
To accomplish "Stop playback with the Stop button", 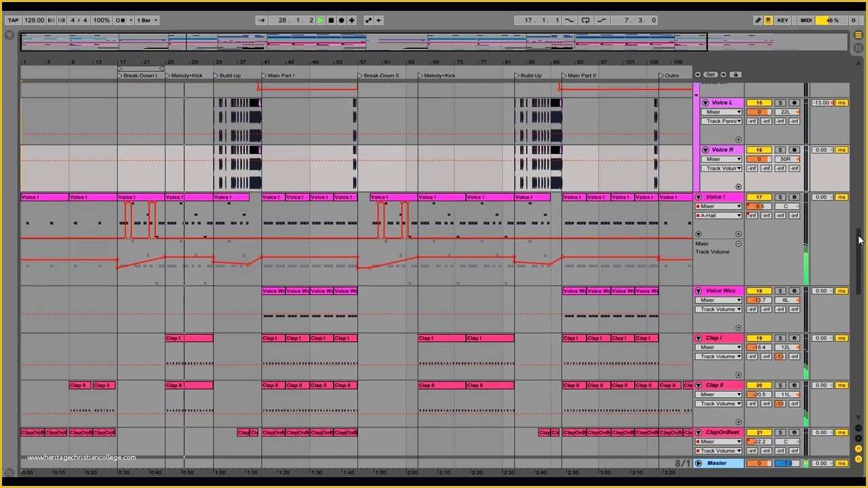I will coord(331,20).
